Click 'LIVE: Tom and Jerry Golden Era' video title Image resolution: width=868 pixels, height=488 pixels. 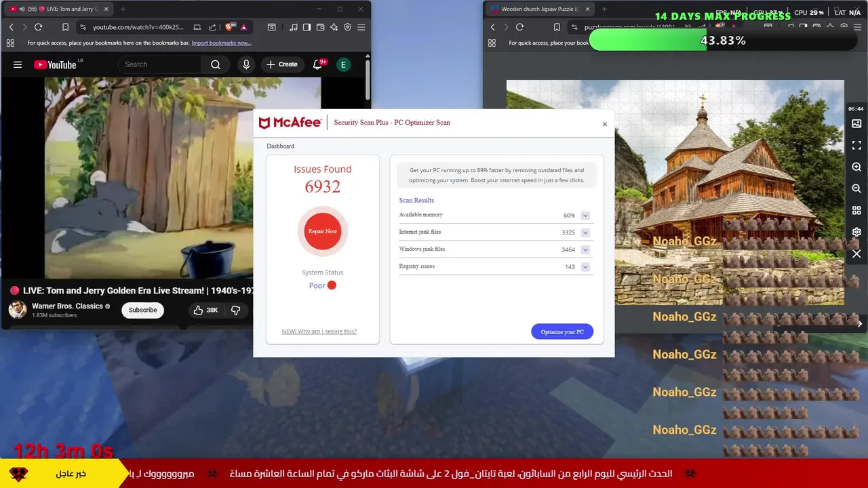(138, 290)
